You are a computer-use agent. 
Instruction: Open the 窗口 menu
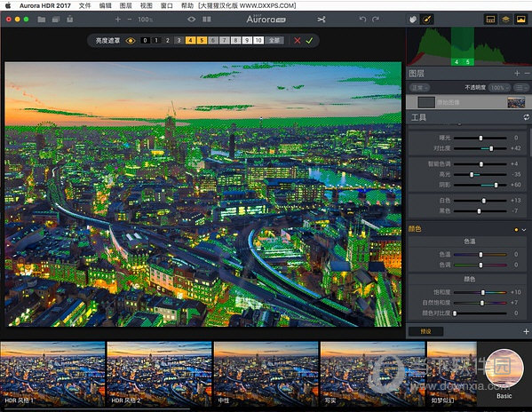point(167,5)
